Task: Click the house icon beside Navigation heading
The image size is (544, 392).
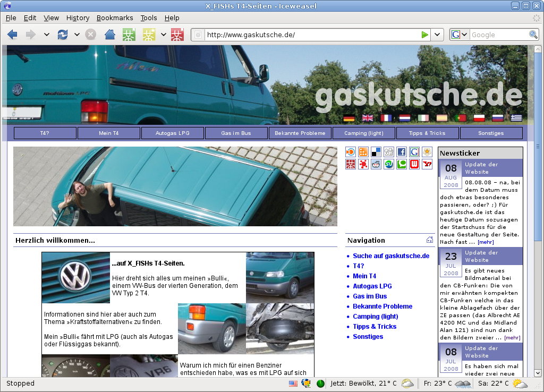Action: [429, 240]
